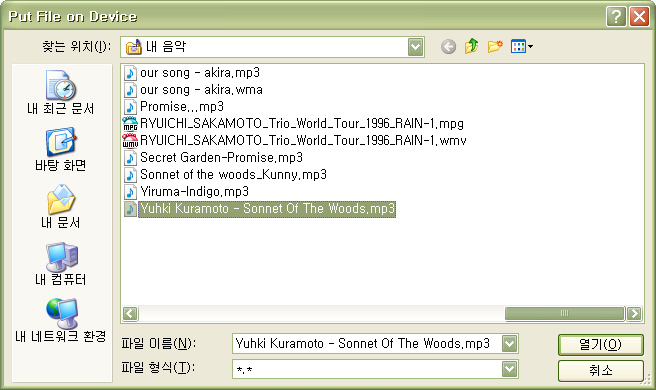The image size is (656, 390).
Task: Click the 취소 button
Action: click(600, 370)
